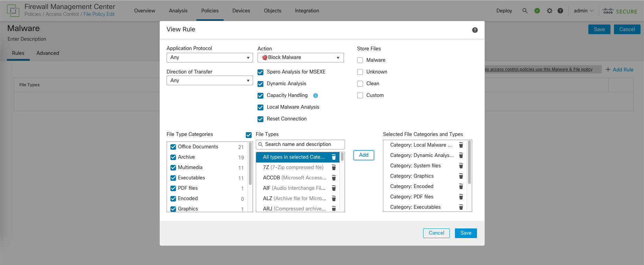Delete Category: PDF files from selected list

[460, 197]
